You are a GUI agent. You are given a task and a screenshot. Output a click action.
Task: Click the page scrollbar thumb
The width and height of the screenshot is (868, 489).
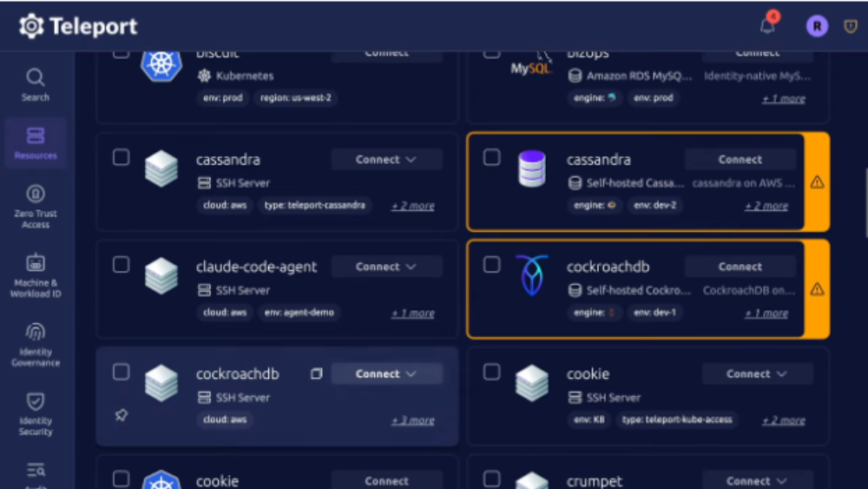pos(865,202)
